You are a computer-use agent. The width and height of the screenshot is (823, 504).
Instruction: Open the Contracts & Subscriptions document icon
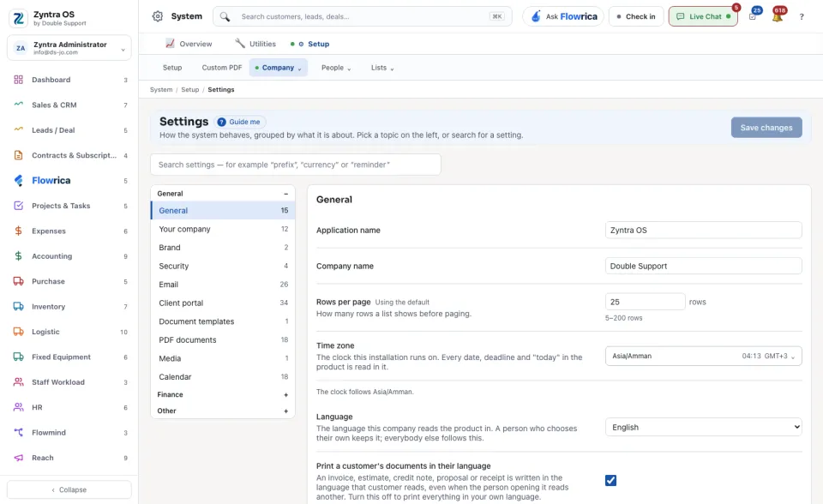point(18,155)
